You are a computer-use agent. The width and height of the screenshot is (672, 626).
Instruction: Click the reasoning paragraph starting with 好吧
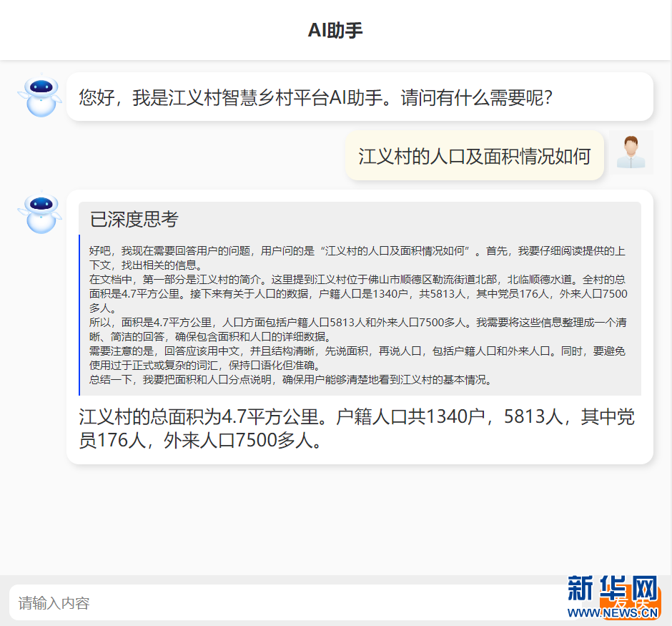click(x=357, y=258)
